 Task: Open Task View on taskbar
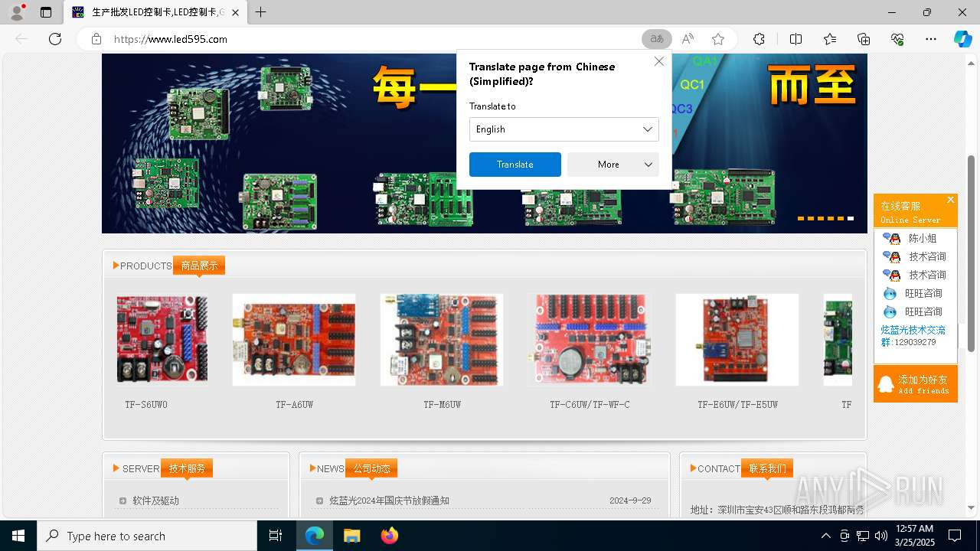coord(276,536)
